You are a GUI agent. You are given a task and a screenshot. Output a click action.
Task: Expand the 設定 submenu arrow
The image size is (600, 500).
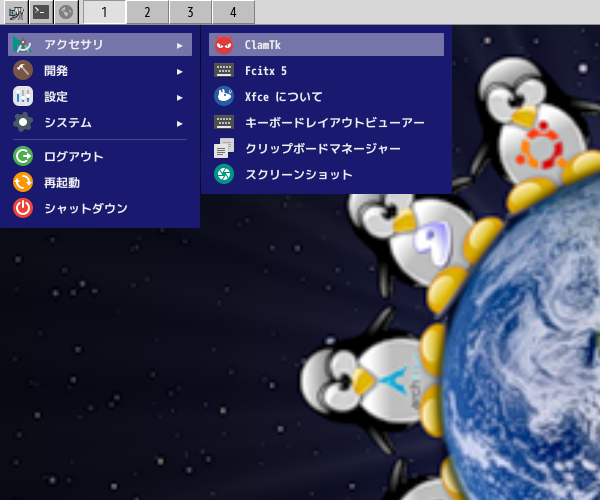[179, 98]
